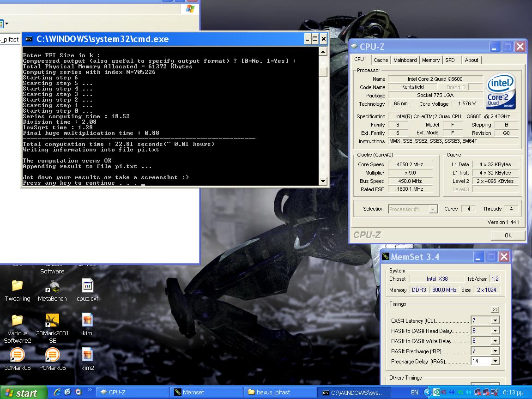Image resolution: width=532 pixels, height=399 pixels.
Task: Open the Precharge Delay (tRAS) dropdown
Action: [x=495, y=361]
